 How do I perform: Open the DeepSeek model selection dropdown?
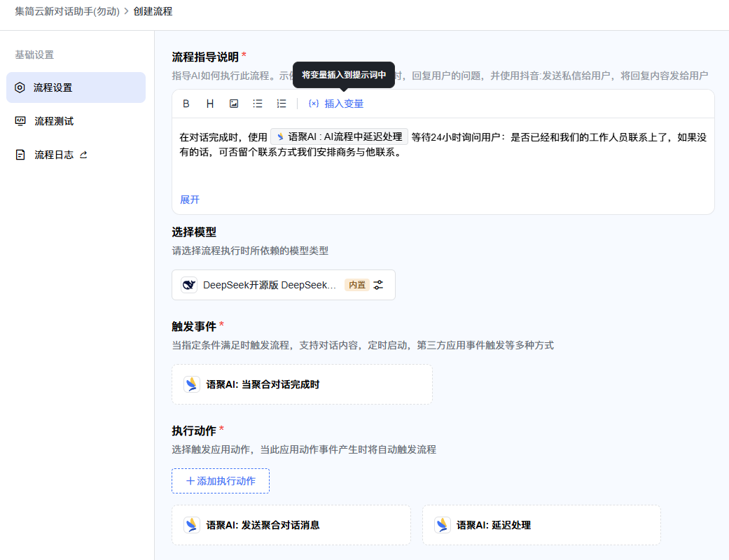284,285
